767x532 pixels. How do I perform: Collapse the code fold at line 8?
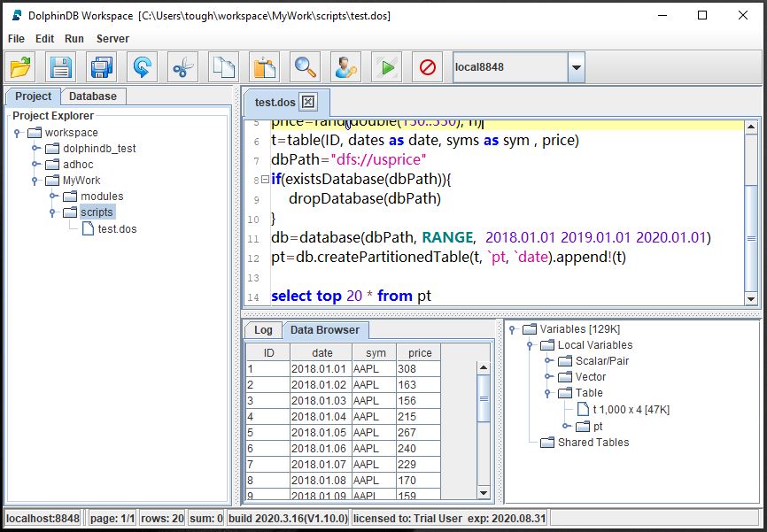[x=265, y=180]
